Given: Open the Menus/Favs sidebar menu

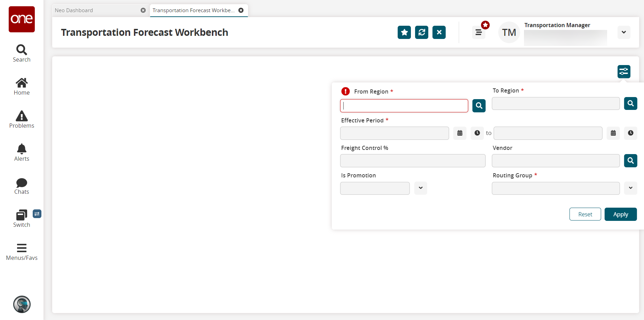Looking at the screenshot, I should [22, 251].
